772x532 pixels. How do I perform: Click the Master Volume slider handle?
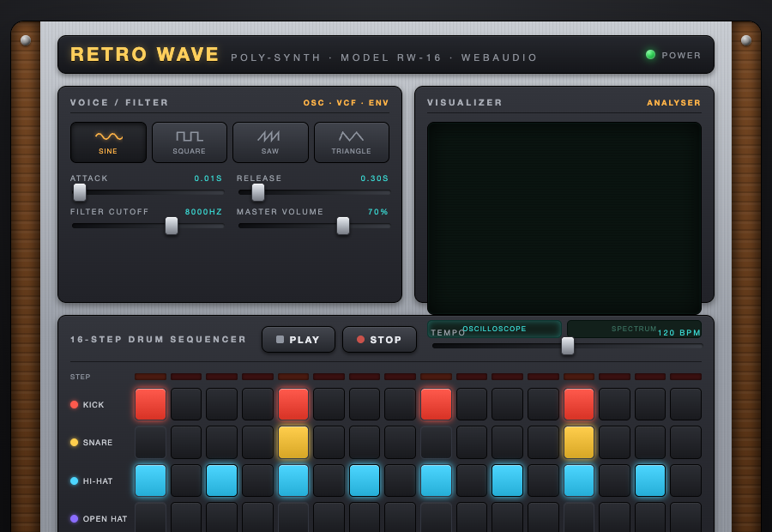[x=343, y=226]
